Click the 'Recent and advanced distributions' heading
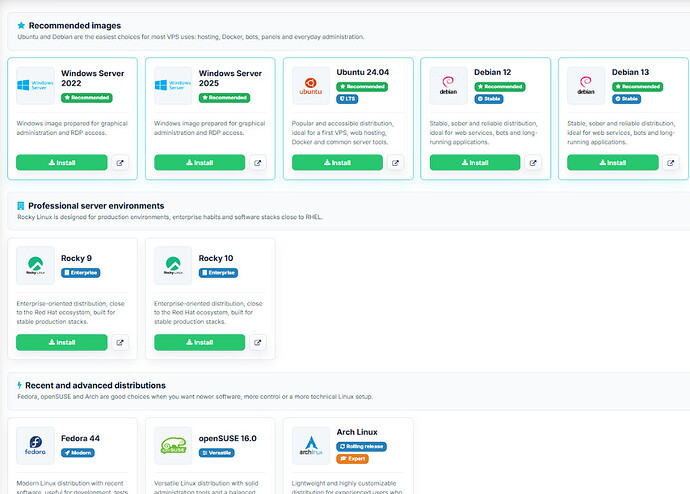 coord(95,385)
